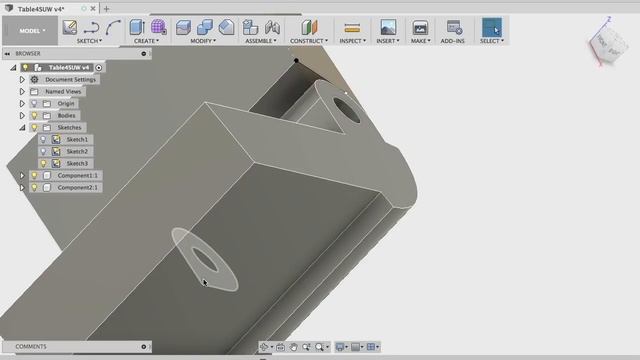The height and width of the screenshot is (360, 640).
Task: Open the INSPECT menu
Action: point(353,41)
